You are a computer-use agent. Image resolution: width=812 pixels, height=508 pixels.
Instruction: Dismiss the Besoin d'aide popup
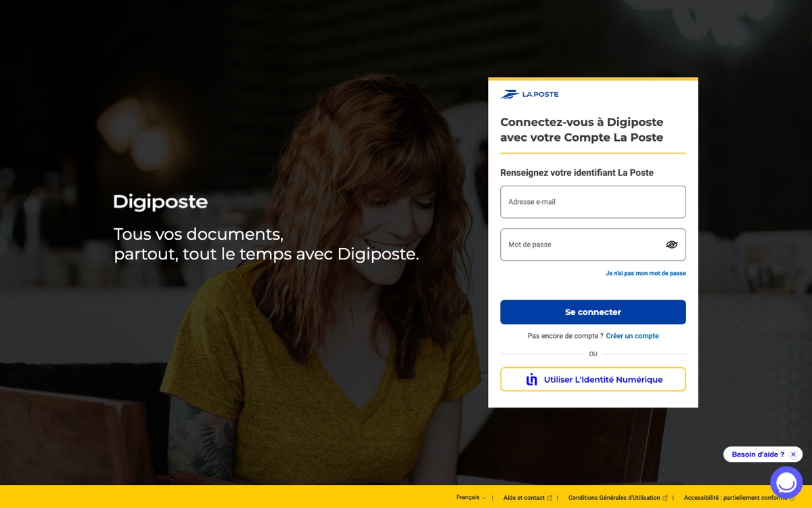point(793,454)
